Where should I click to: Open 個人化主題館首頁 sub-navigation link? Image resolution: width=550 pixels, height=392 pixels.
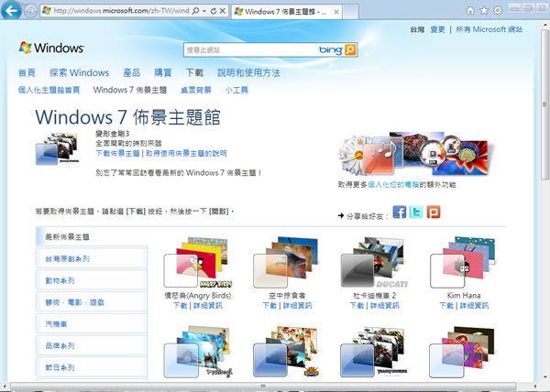[49, 90]
